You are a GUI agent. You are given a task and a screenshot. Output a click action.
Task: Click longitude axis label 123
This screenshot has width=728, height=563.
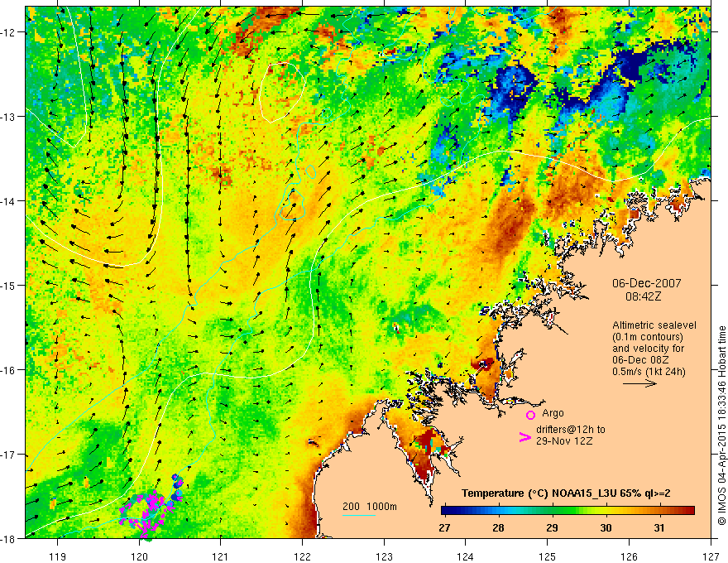[x=384, y=556]
